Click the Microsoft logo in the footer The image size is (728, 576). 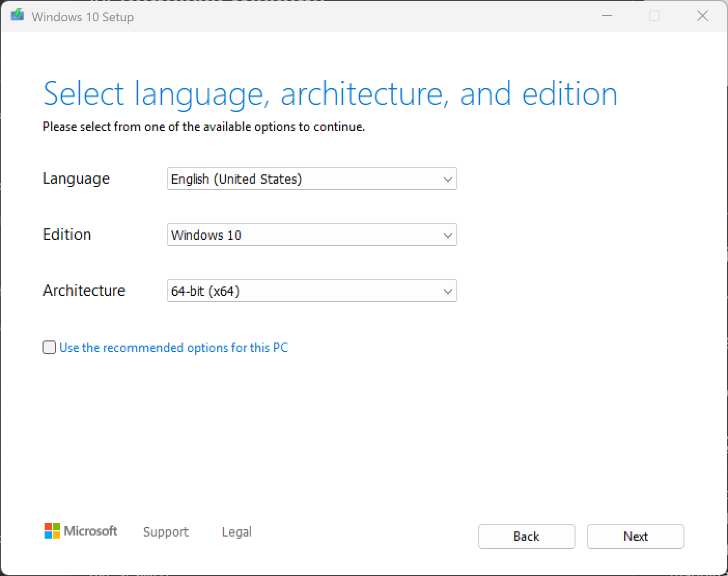coord(81,531)
